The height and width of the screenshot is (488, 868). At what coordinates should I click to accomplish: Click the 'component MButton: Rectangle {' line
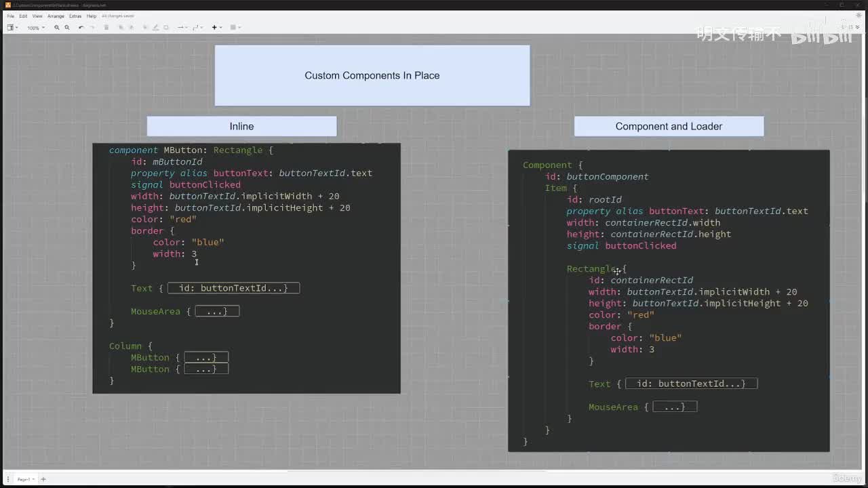pos(191,150)
